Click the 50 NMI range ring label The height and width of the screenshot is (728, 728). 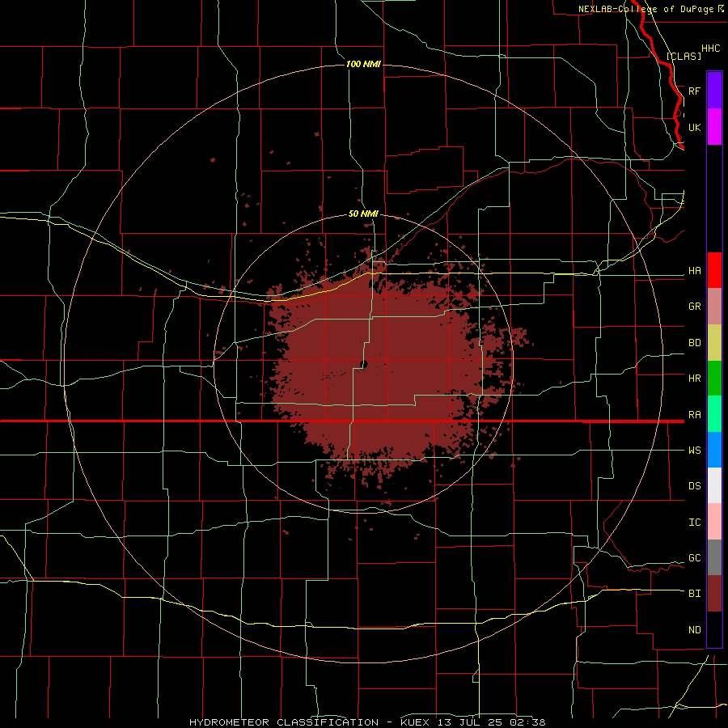point(363,214)
